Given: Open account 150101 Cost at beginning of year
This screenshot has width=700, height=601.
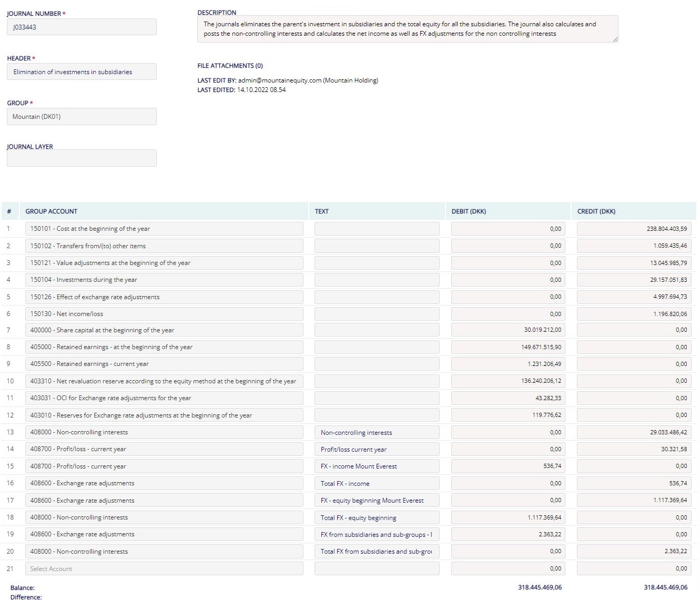Looking at the screenshot, I should (164, 229).
